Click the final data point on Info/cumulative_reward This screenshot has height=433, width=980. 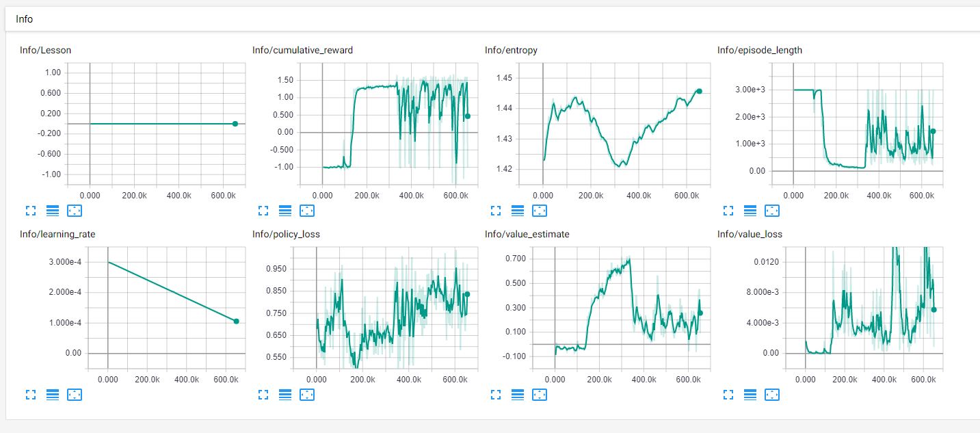click(467, 116)
